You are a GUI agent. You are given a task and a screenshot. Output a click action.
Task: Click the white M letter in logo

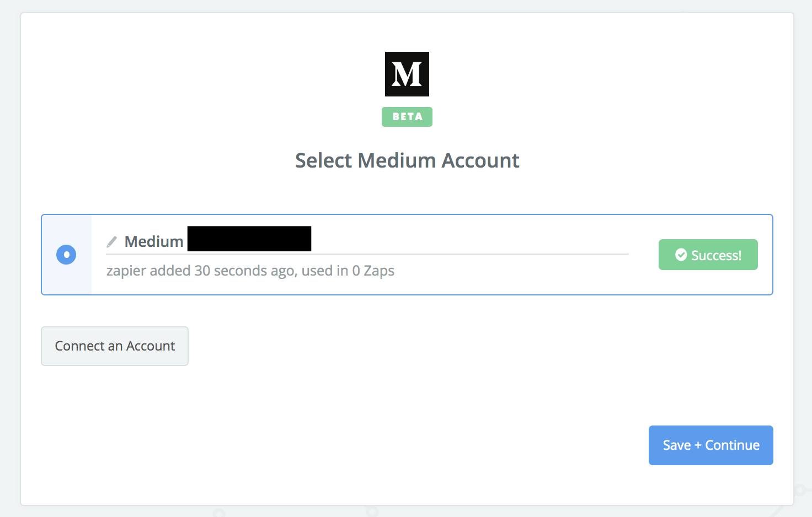click(407, 74)
